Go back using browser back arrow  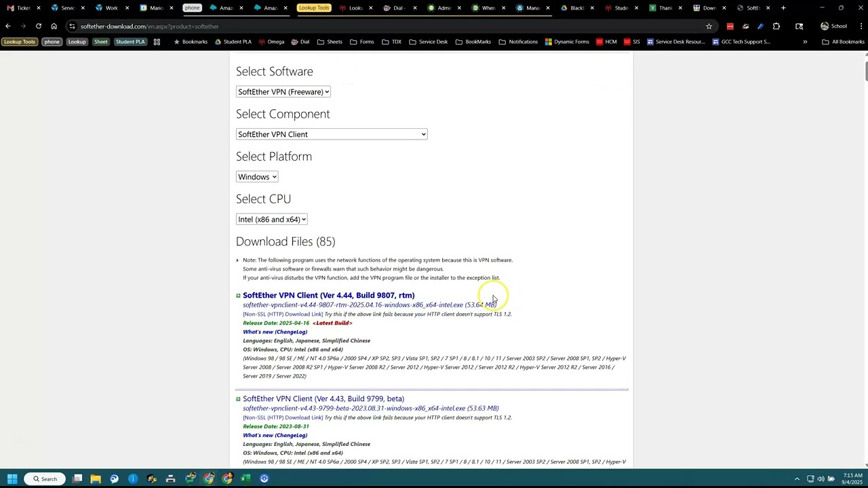pyautogui.click(x=8, y=26)
